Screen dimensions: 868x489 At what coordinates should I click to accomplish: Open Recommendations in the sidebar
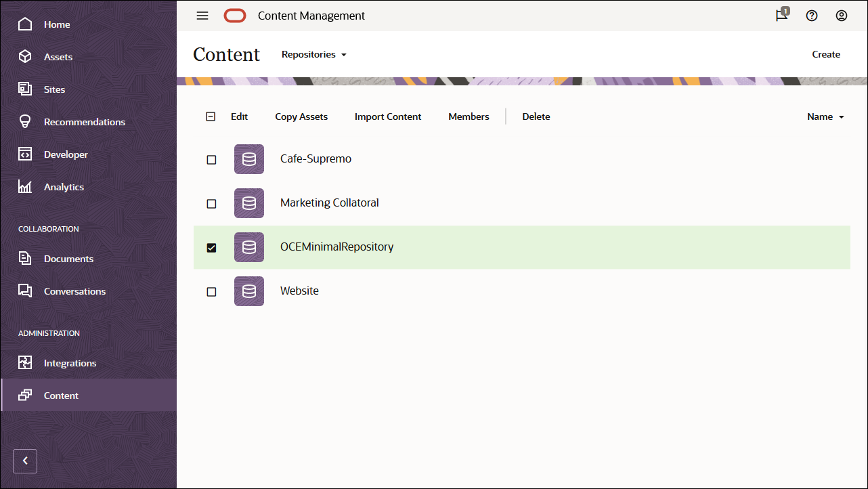tap(85, 121)
